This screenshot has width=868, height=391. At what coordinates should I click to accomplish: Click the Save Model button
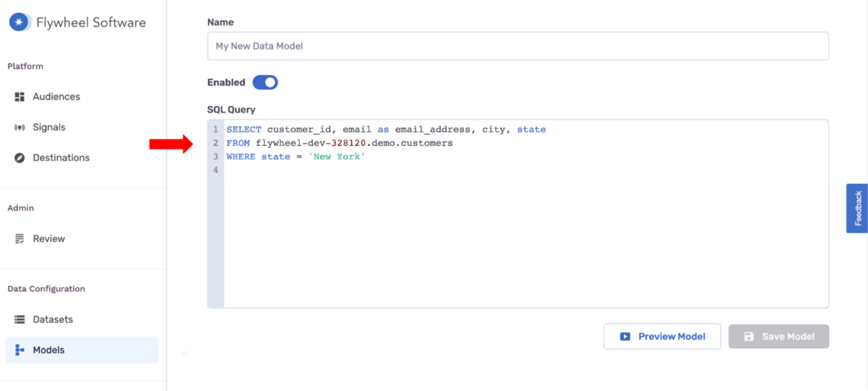[778, 337]
